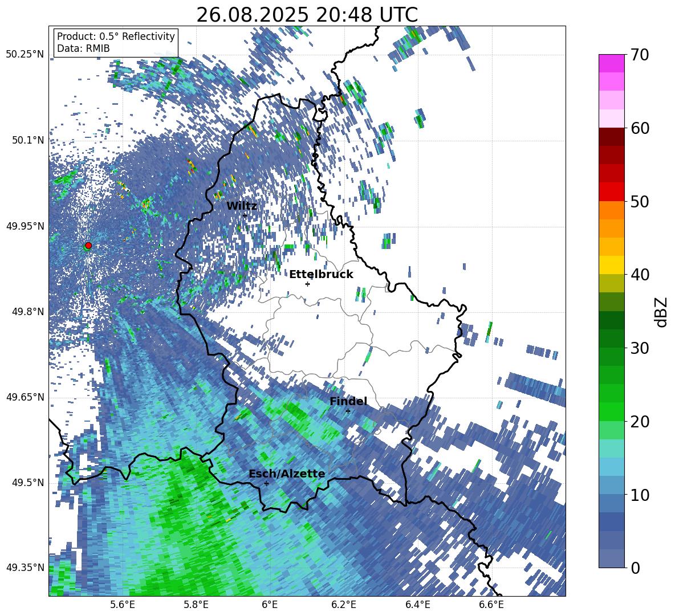The width and height of the screenshot is (675, 616).
Task: Click the red radar site marker
Action: 88,246
